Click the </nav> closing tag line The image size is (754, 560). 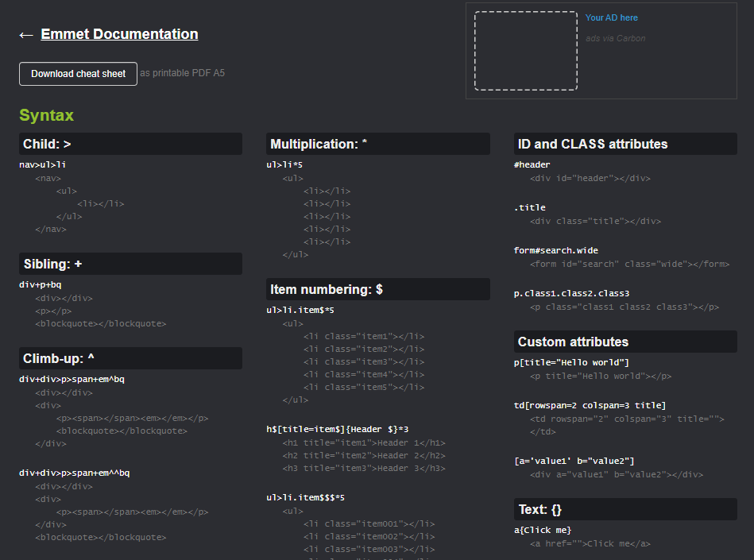tap(51, 230)
